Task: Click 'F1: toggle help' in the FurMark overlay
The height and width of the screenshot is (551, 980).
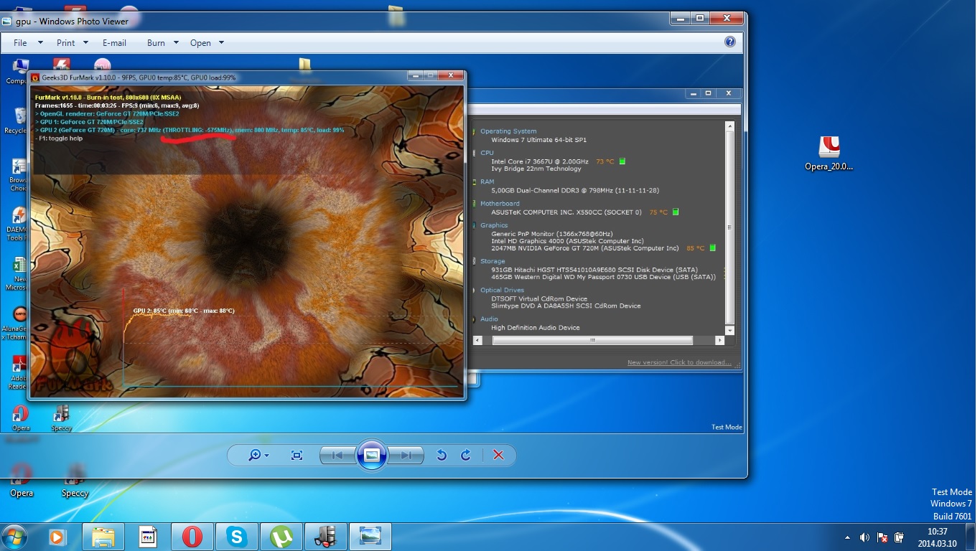Action: point(59,138)
